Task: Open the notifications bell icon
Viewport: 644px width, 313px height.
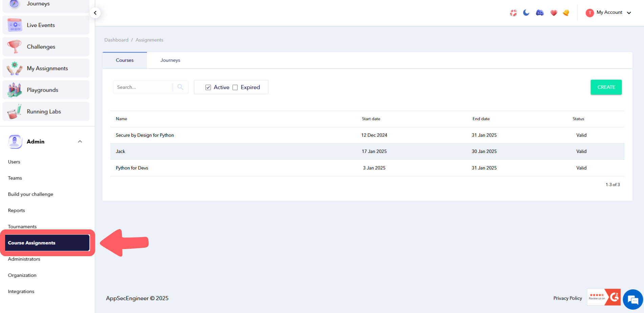Action: pyautogui.click(x=566, y=13)
